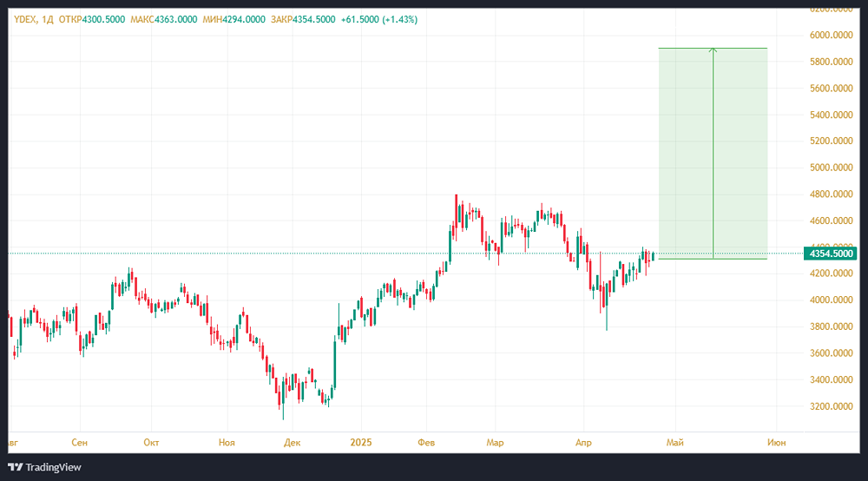The image size is (868, 481).
Task: Click the 3400.0000 price axis label
Action: (x=831, y=379)
